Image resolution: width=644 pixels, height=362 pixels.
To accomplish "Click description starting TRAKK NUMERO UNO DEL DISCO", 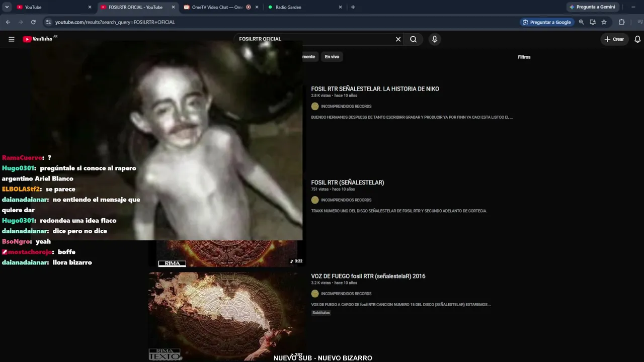I will (x=399, y=211).
